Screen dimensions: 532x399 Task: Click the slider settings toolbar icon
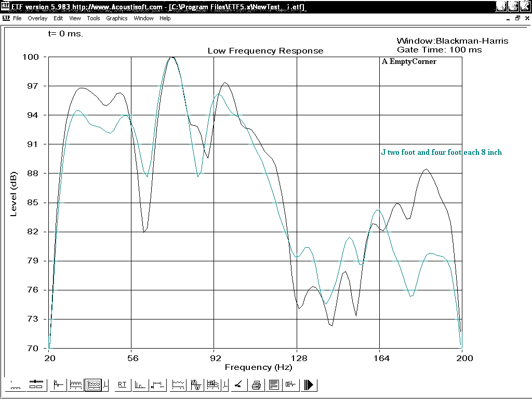pos(35,385)
